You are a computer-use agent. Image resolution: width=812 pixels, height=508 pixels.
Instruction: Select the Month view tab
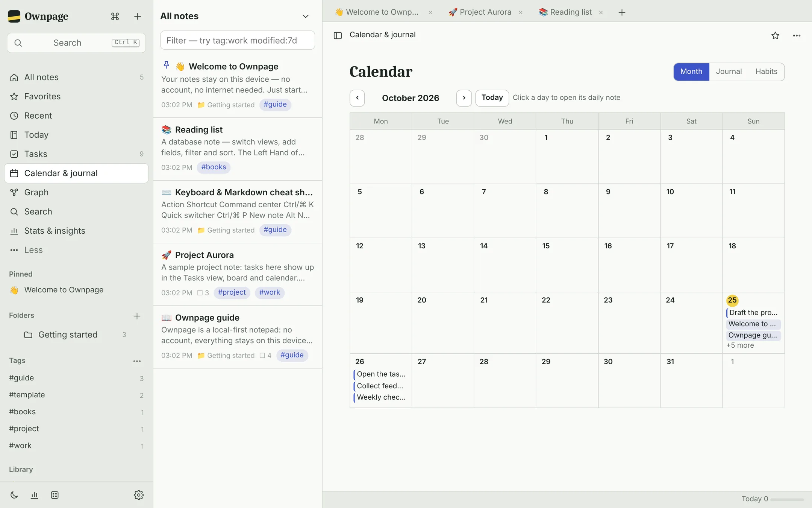pos(691,71)
